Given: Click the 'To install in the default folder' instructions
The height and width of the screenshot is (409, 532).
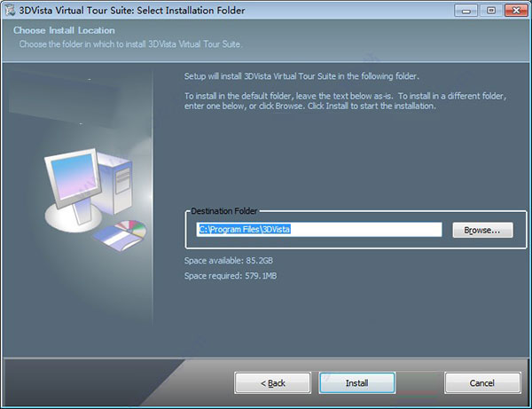Looking at the screenshot, I should (x=346, y=101).
